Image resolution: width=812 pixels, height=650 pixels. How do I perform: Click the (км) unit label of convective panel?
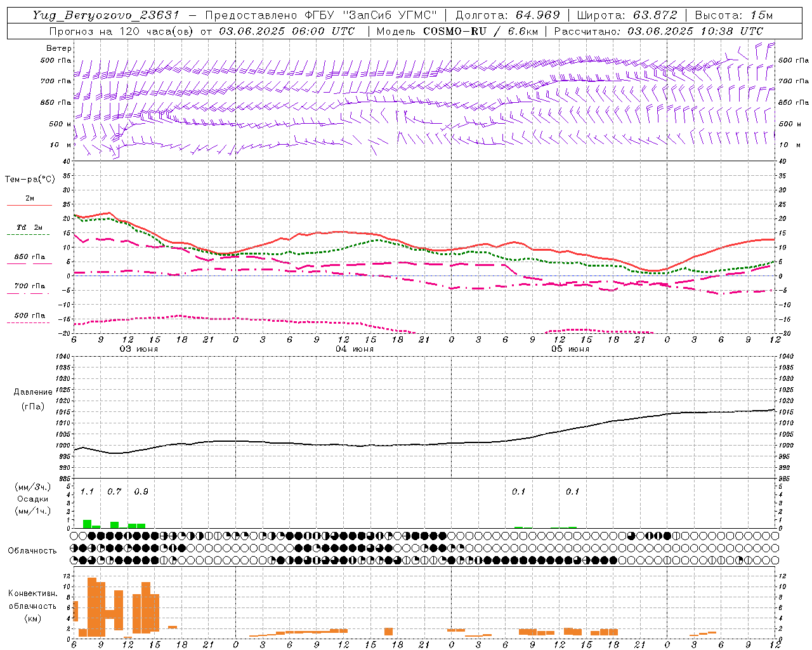(33, 618)
